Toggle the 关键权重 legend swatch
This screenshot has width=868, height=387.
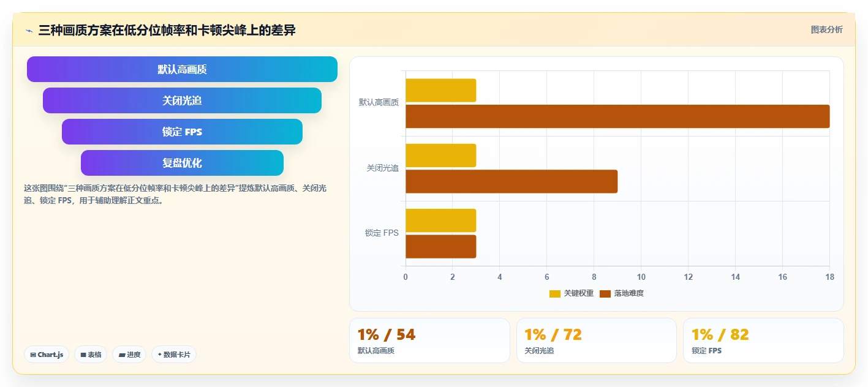pyautogui.click(x=555, y=293)
